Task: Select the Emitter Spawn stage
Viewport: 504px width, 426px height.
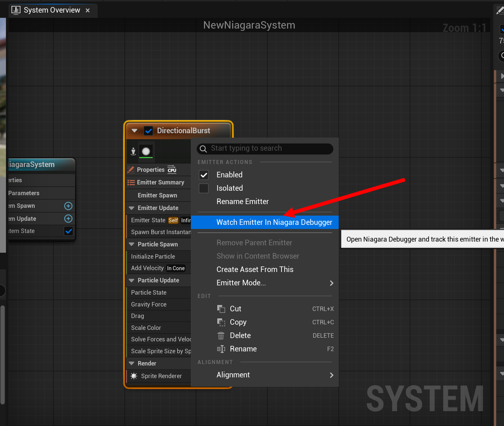Action: 159,195
